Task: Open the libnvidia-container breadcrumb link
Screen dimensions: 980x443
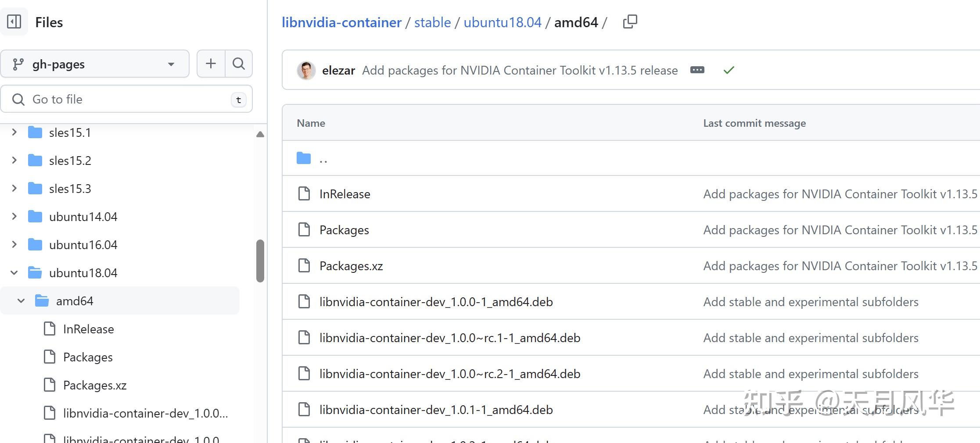Action: 341,22
